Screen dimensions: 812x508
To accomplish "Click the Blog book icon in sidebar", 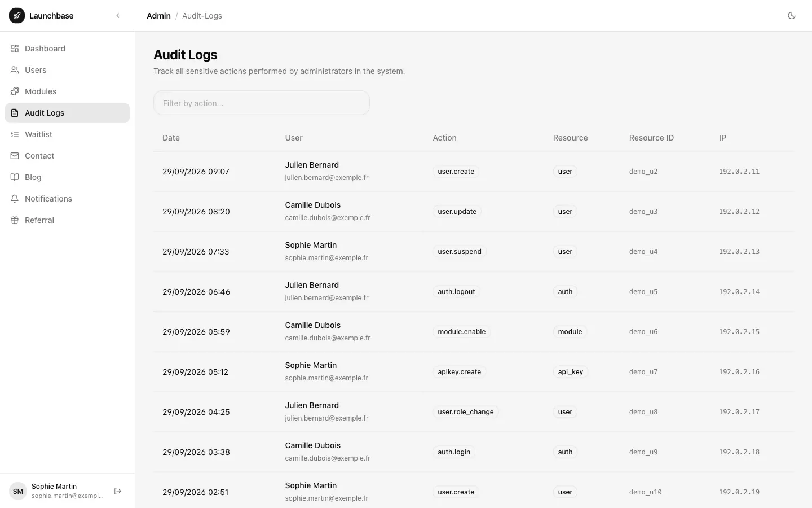I will coord(15,177).
